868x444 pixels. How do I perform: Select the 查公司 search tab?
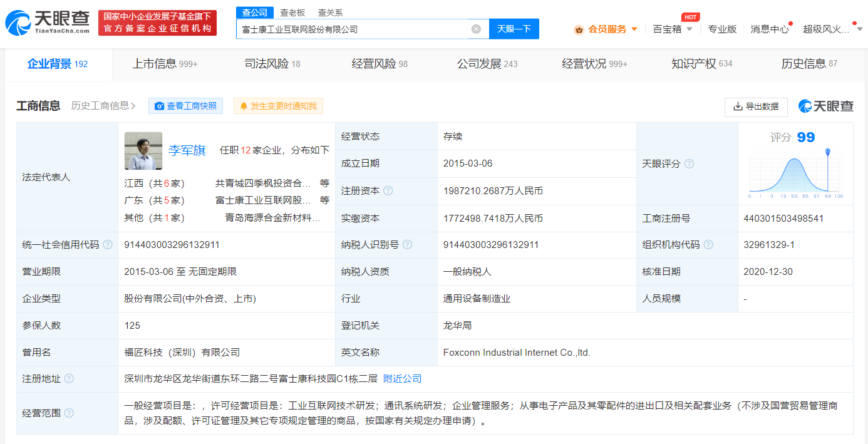click(x=255, y=13)
